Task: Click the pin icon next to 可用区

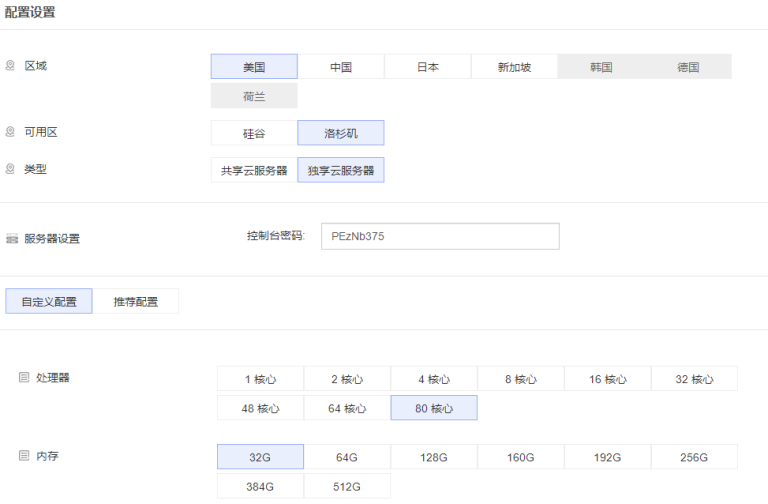Action: pyautogui.click(x=11, y=132)
